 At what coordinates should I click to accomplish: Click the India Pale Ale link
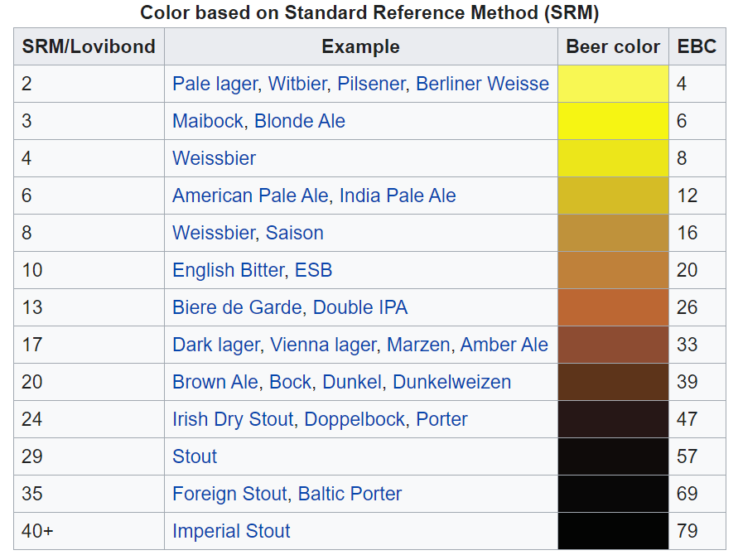(398, 196)
